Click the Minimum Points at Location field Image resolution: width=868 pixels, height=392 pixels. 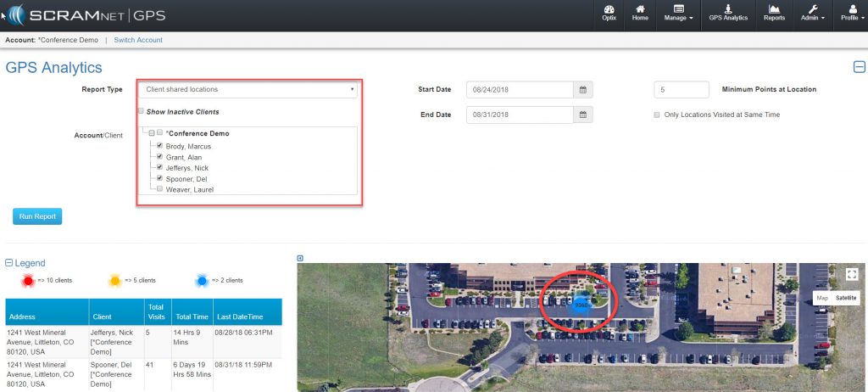pos(681,89)
